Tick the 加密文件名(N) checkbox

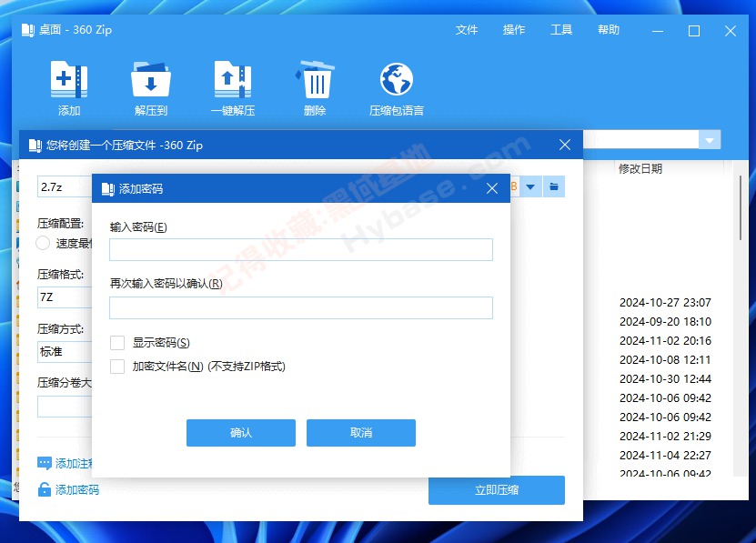coord(117,367)
